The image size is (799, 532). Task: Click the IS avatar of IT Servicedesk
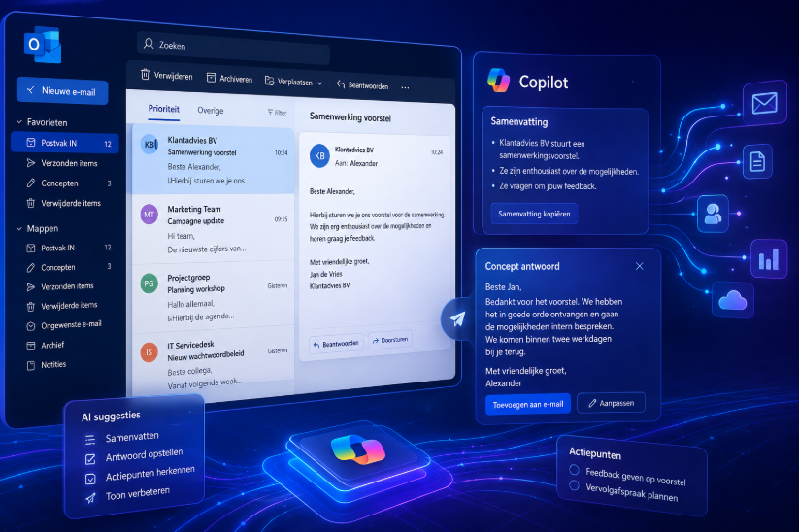point(149,352)
